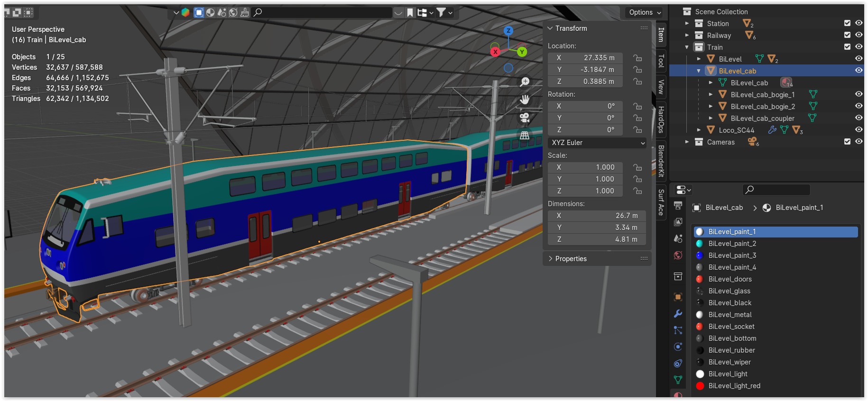Click the bookmark icon in header
The image size is (868, 401).
[x=410, y=13]
